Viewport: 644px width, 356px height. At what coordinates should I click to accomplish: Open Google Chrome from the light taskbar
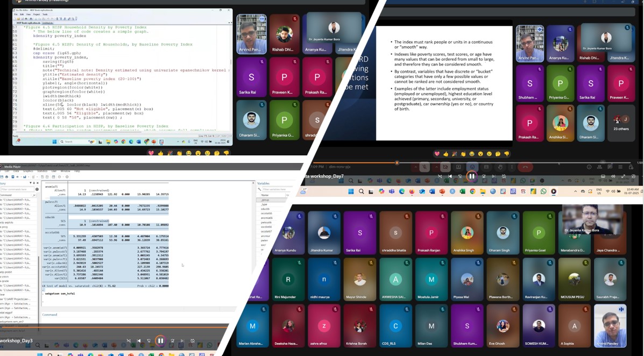coord(472,191)
